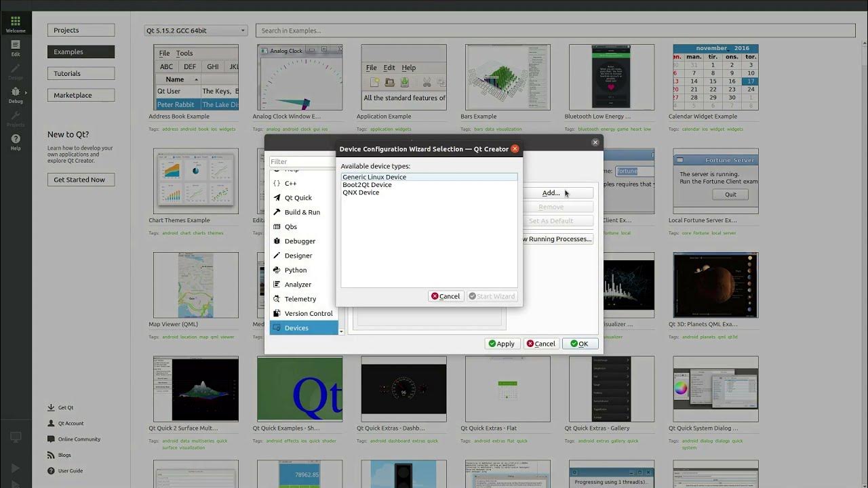The width and height of the screenshot is (868, 488).
Task: Click Apply in the Options dialog
Action: tap(502, 344)
